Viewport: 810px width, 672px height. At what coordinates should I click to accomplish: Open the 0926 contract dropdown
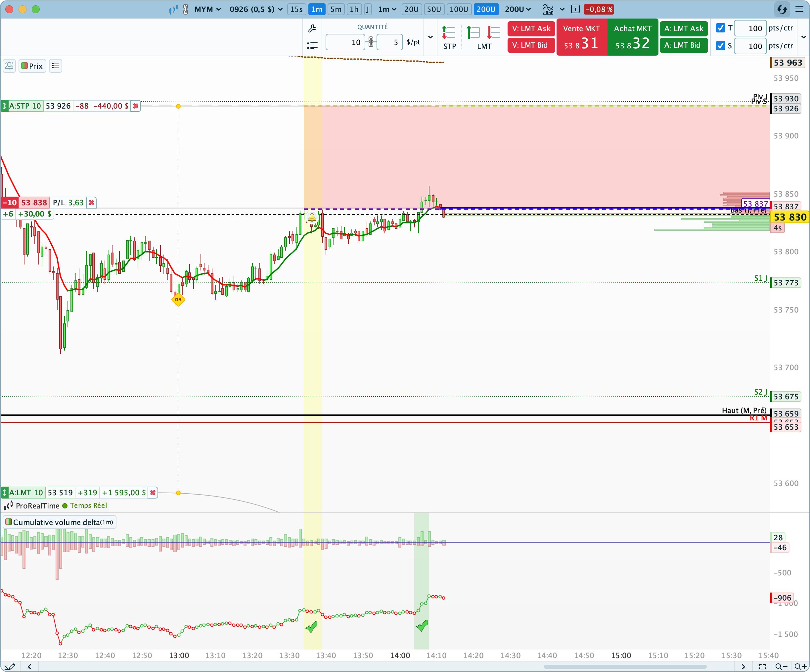pyautogui.click(x=256, y=9)
